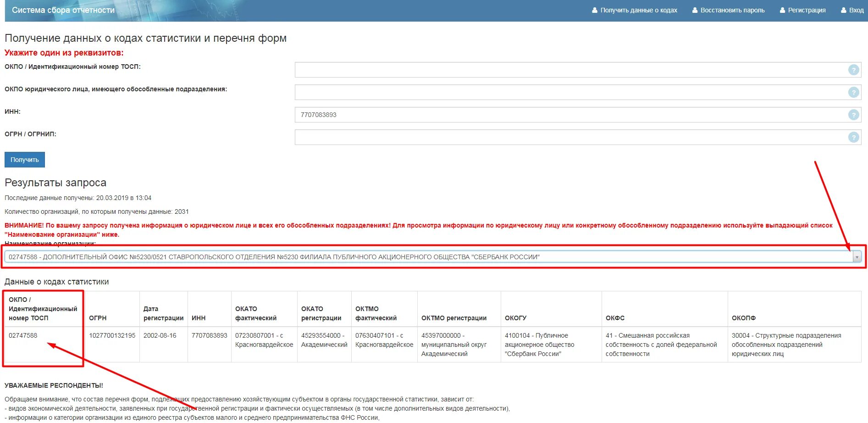This screenshot has width=868, height=423.
Task: Click the Количество организаций 2031 line
Action: point(97,211)
